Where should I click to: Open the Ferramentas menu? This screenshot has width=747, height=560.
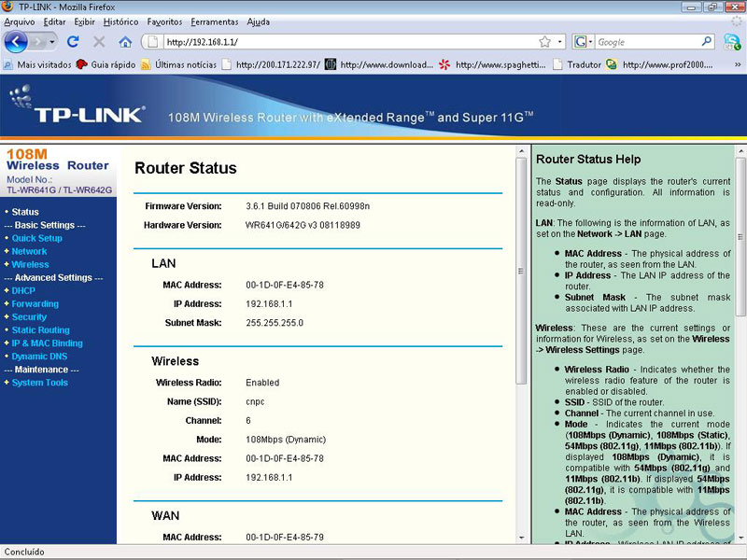pyautogui.click(x=214, y=21)
